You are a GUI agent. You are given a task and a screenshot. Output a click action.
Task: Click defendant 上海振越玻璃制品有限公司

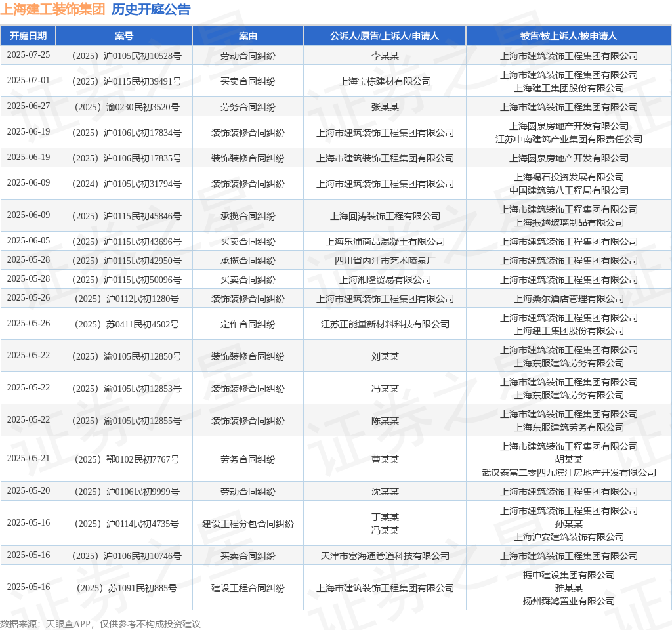point(569,222)
